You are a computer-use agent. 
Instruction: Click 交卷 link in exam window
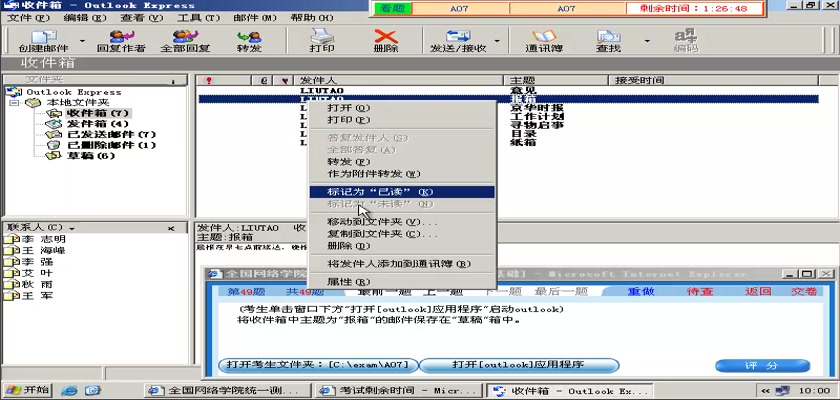click(804, 291)
